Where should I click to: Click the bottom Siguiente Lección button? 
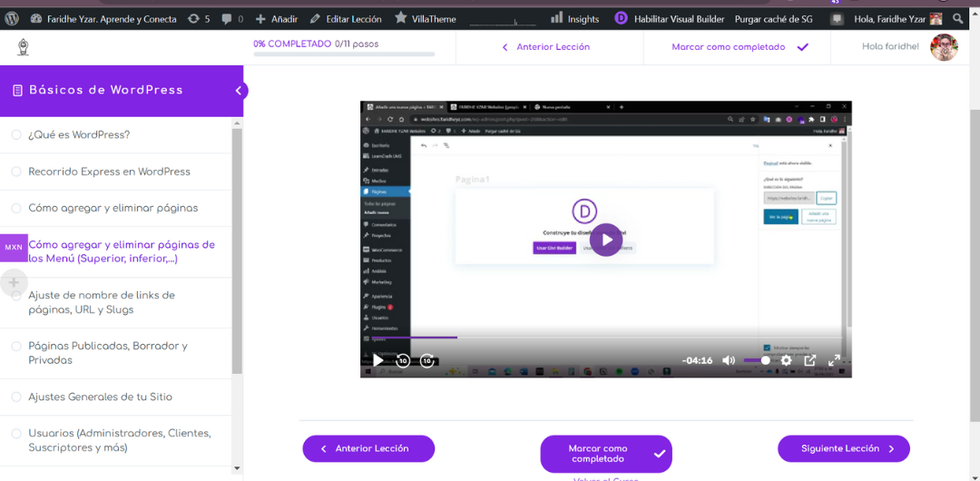coord(843,448)
